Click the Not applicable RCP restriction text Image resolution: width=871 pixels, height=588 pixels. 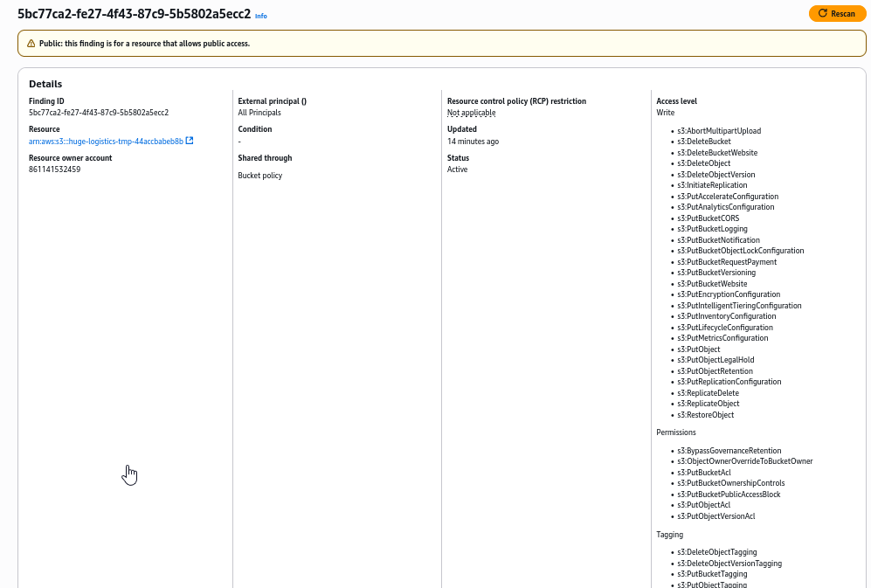tap(471, 113)
